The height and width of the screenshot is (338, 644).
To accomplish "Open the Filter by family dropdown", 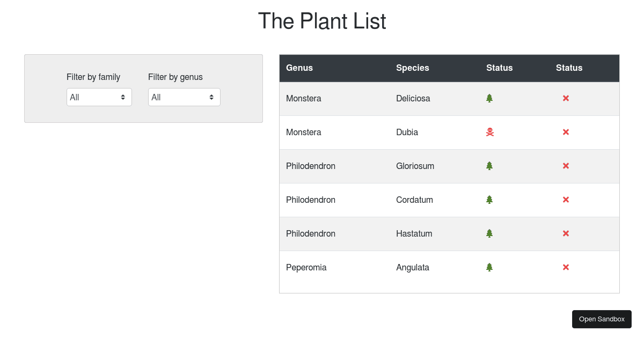I will coord(99,97).
